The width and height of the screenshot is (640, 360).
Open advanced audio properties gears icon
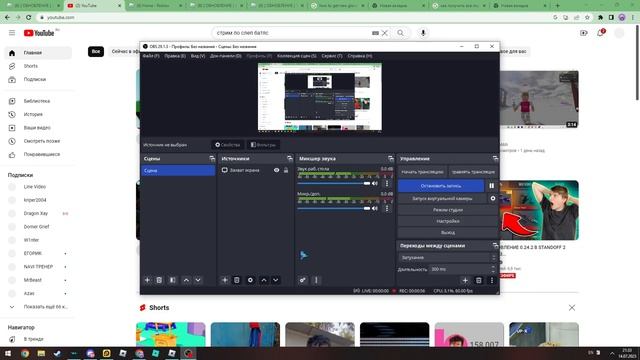tap(302, 280)
